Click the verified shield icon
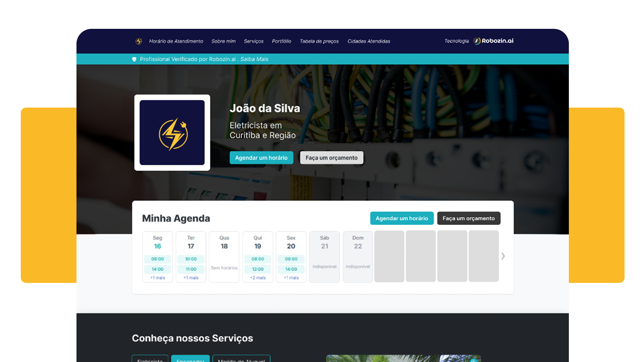The height and width of the screenshot is (362, 644). pyautogui.click(x=134, y=59)
